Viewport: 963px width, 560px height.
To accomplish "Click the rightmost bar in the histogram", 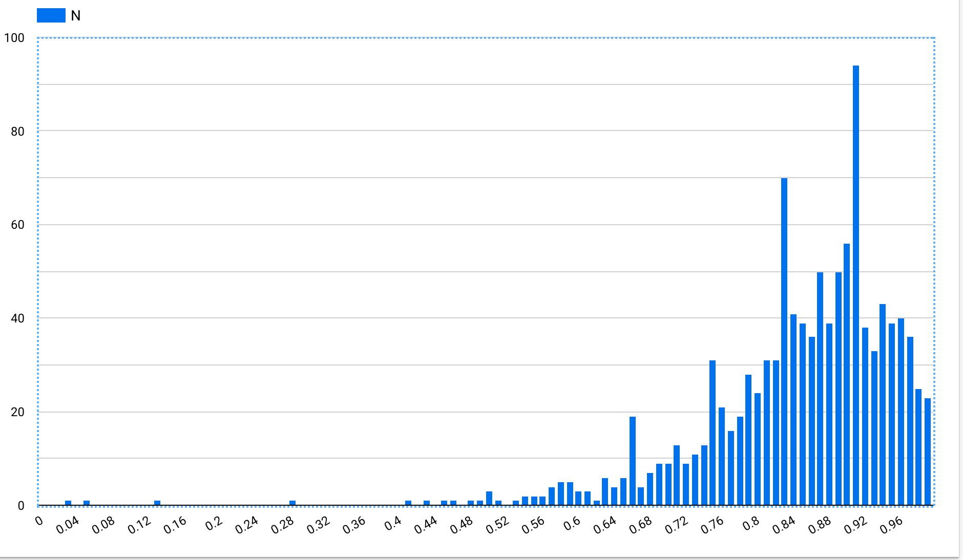I will [x=928, y=452].
